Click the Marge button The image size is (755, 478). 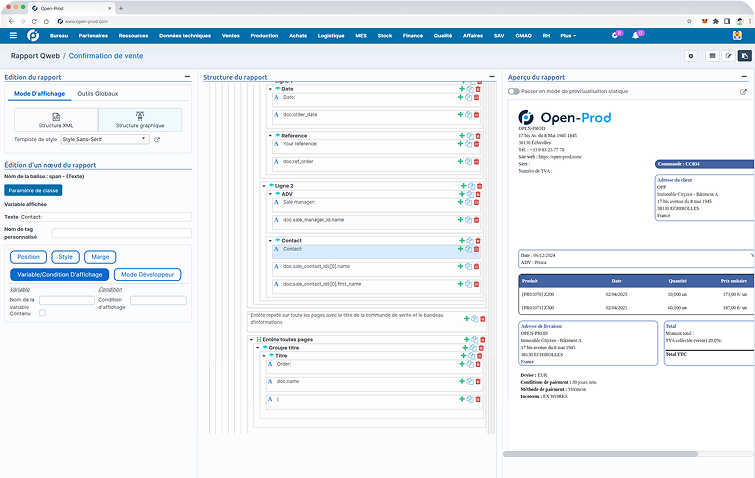(100, 257)
